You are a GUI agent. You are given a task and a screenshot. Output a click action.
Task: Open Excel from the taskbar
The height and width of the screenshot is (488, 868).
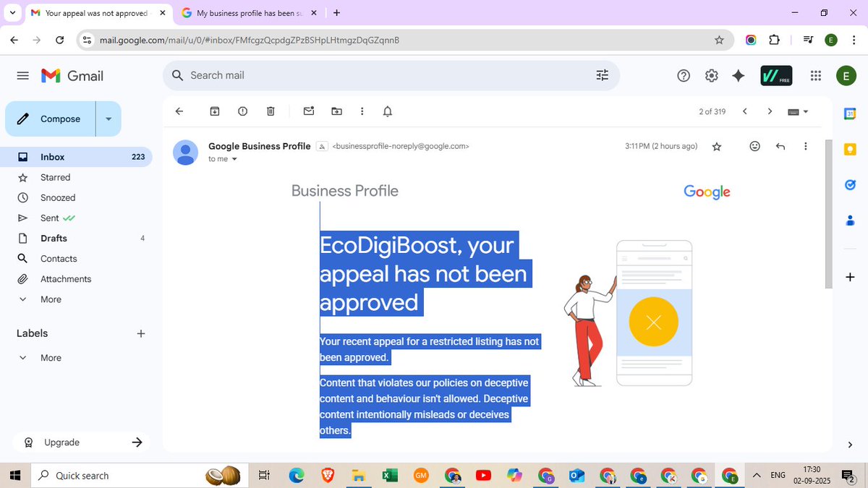(x=389, y=475)
